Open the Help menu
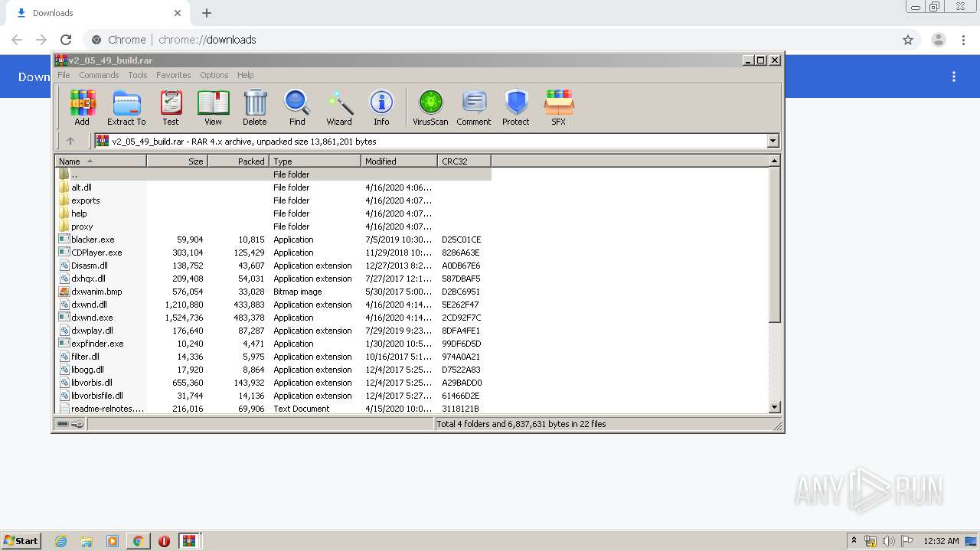The image size is (980, 551). (246, 75)
